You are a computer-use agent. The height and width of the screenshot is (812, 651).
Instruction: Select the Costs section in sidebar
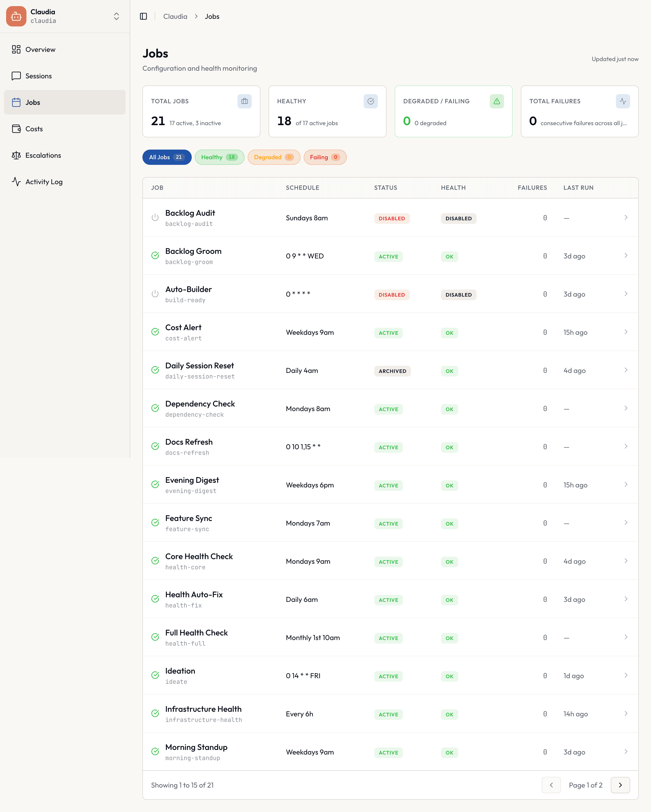coord(34,129)
